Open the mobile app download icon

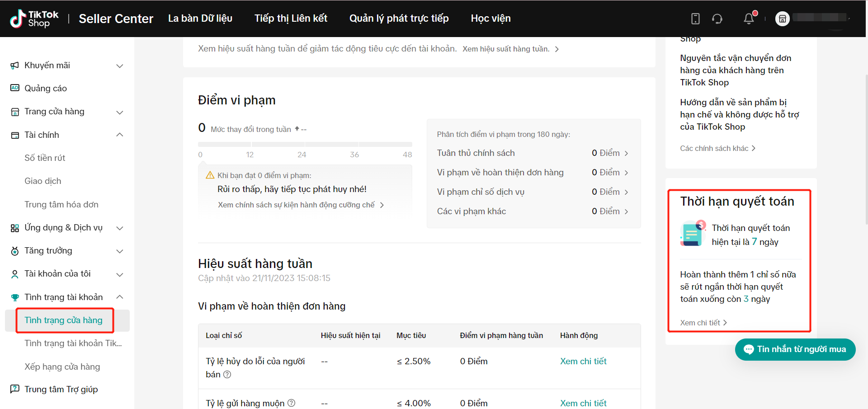[x=695, y=19]
